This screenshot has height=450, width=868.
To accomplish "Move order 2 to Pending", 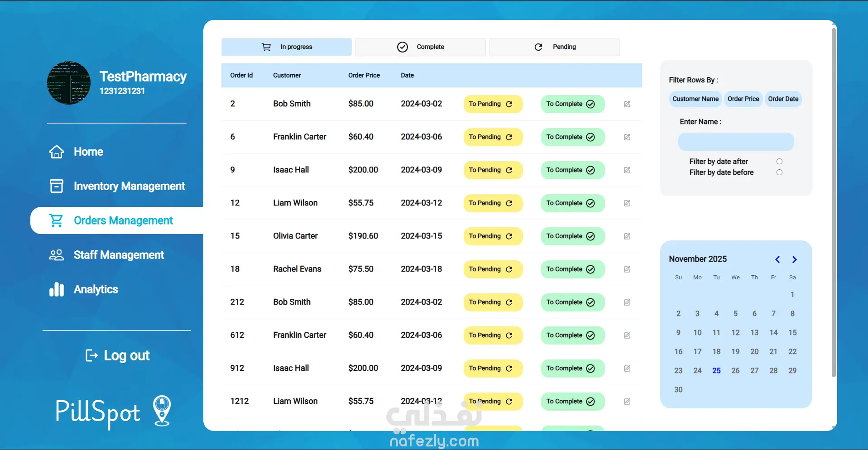I will coord(493,104).
